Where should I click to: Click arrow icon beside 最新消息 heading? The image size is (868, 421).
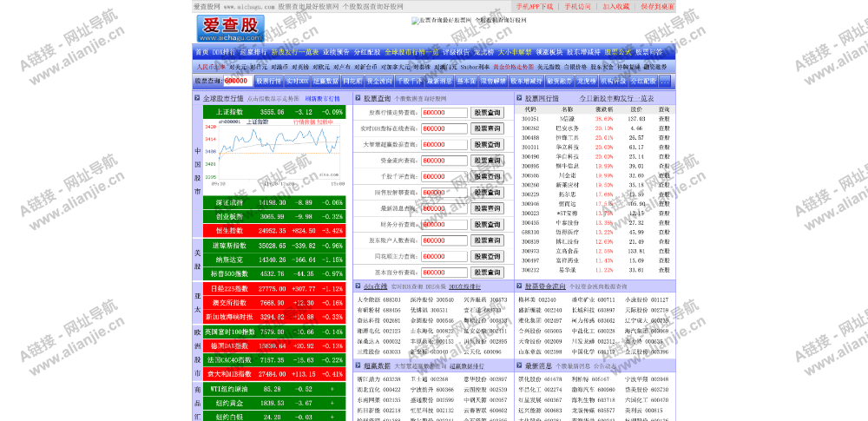520,365
